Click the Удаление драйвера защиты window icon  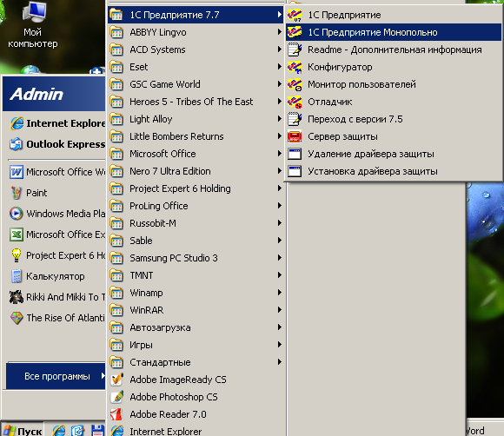click(x=295, y=154)
